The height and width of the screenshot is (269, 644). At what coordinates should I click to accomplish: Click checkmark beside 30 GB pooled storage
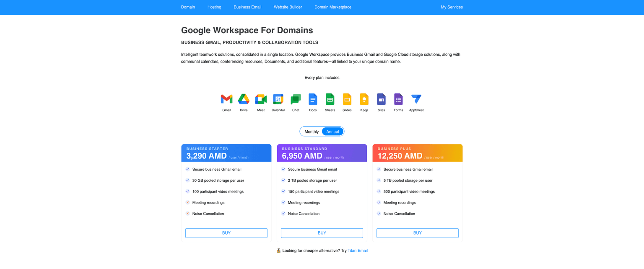(x=187, y=180)
